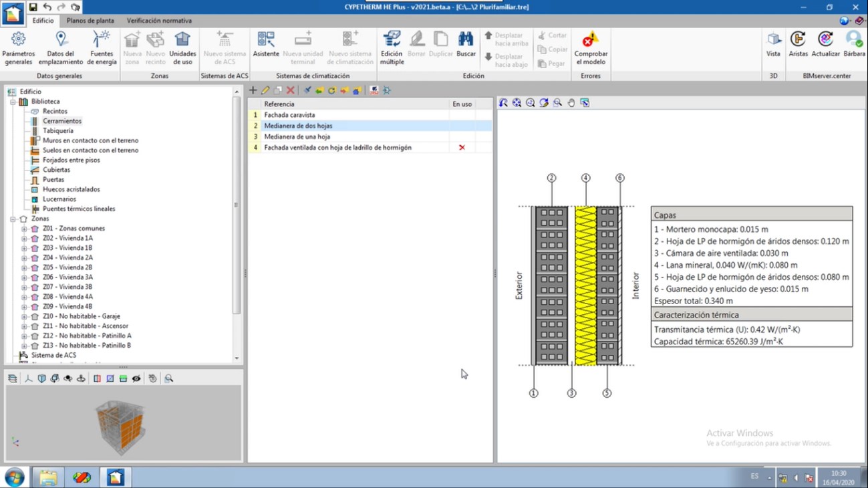Select Huecos acristalados item
Image resolution: width=868 pixels, height=488 pixels.
point(71,190)
